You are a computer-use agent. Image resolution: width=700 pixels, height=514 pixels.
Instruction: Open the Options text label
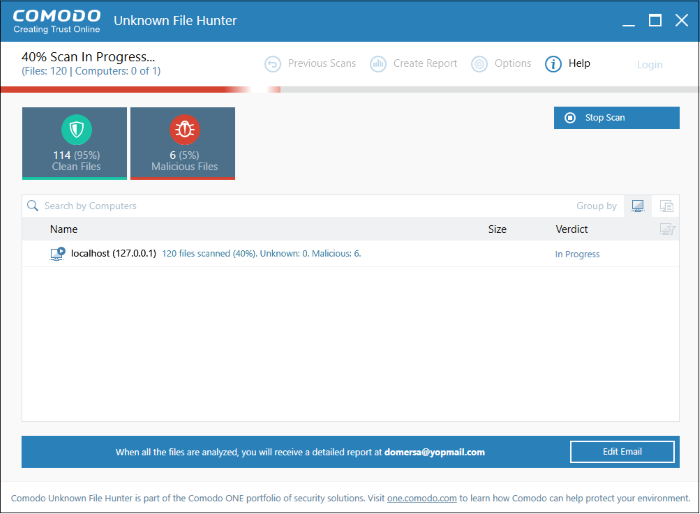(x=512, y=63)
